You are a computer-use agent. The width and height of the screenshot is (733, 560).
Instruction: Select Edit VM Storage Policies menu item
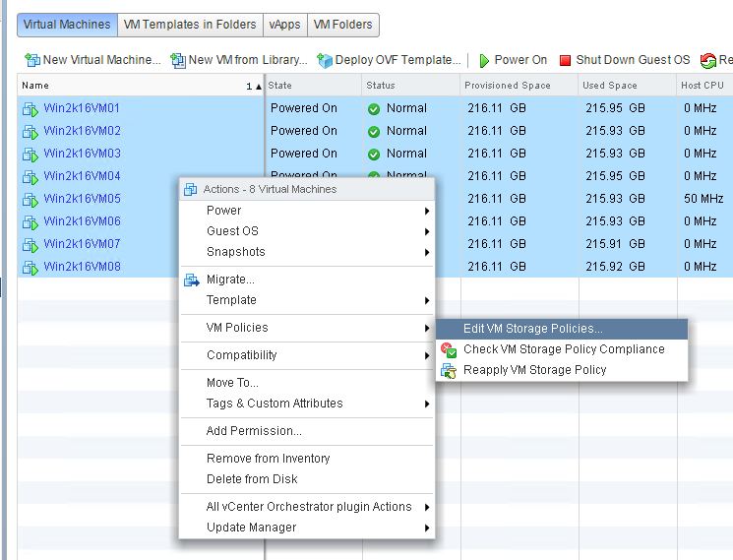click(532, 329)
